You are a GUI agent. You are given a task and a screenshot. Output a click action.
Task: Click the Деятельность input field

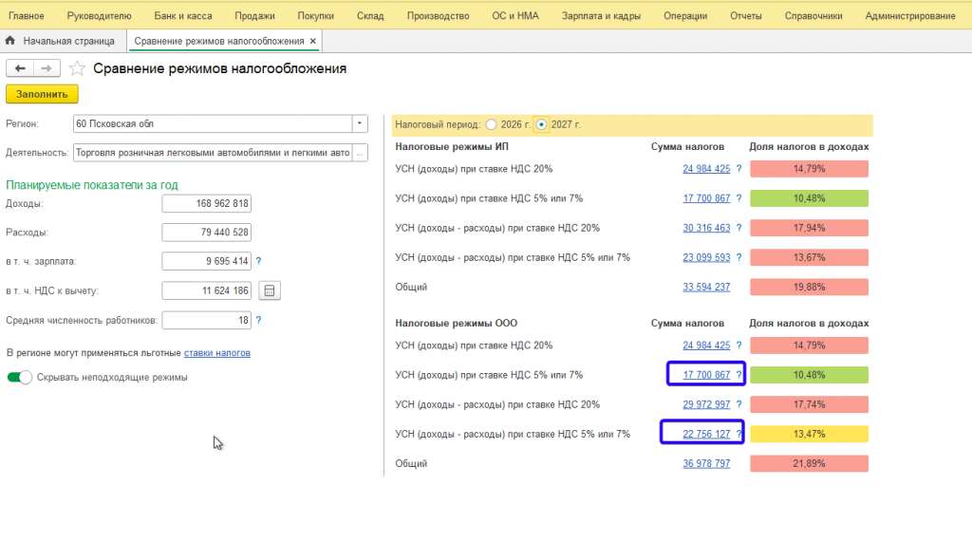click(213, 153)
